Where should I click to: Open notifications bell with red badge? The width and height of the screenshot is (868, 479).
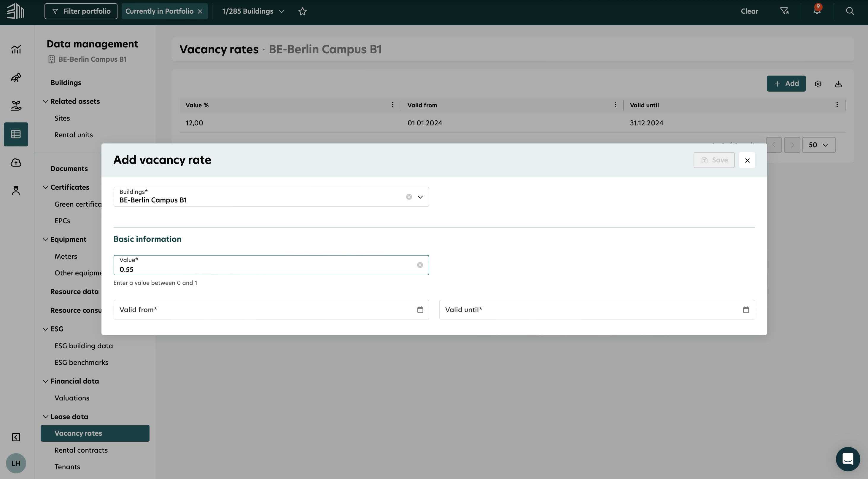click(817, 11)
